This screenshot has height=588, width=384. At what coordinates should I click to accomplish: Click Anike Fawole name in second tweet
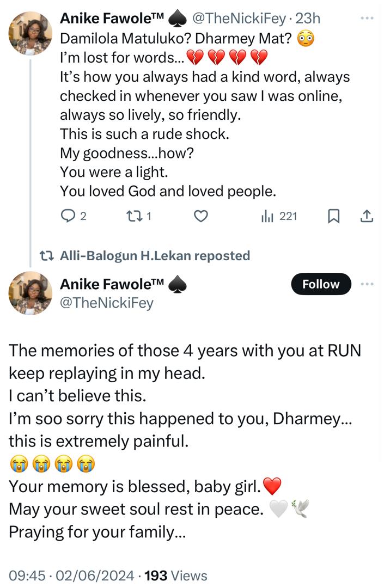click(x=112, y=284)
